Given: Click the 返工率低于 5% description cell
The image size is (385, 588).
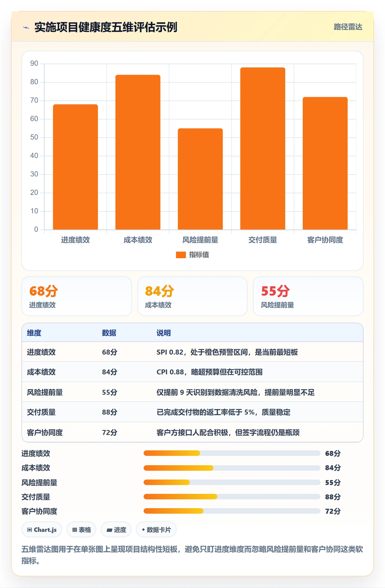Looking at the screenshot, I should click(224, 412).
